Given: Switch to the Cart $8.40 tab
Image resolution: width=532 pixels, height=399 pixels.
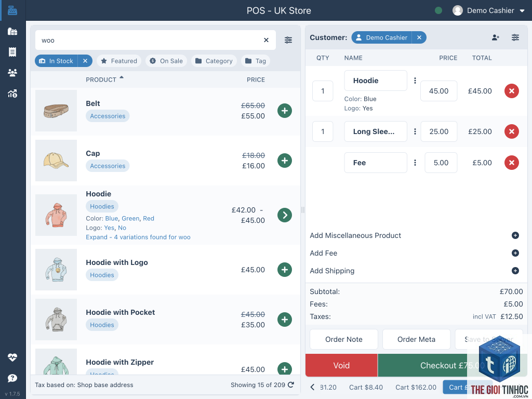Looking at the screenshot, I should pyautogui.click(x=366, y=387).
